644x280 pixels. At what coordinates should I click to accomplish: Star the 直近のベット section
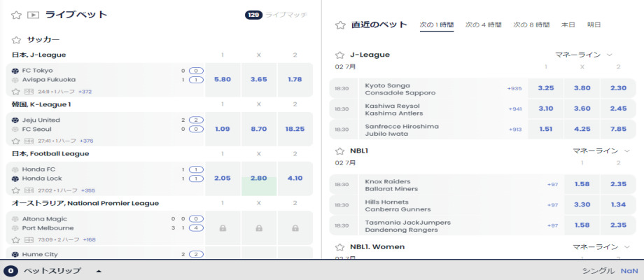click(x=340, y=25)
